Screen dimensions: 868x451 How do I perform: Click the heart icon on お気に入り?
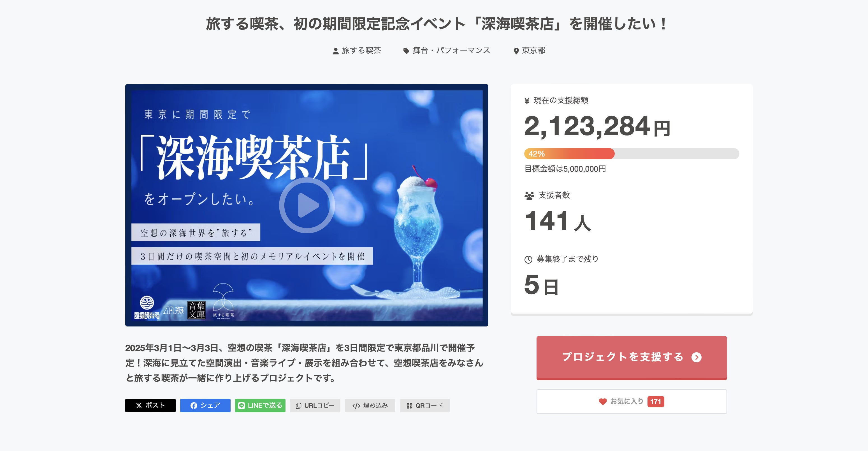(603, 401)
